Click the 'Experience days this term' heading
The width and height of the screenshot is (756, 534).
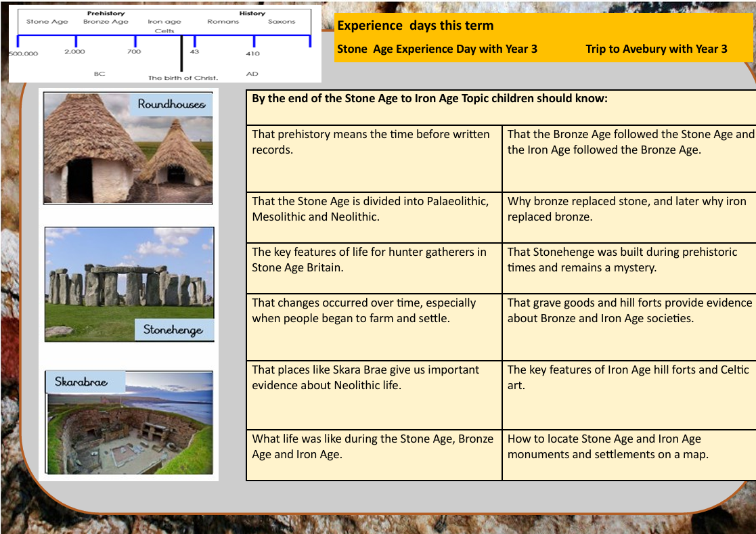[x=416, y=26]
